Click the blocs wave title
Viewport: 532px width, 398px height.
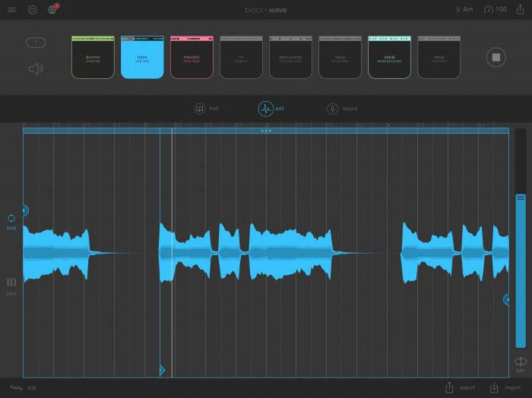pyautogui.click(x=266, y=10)
